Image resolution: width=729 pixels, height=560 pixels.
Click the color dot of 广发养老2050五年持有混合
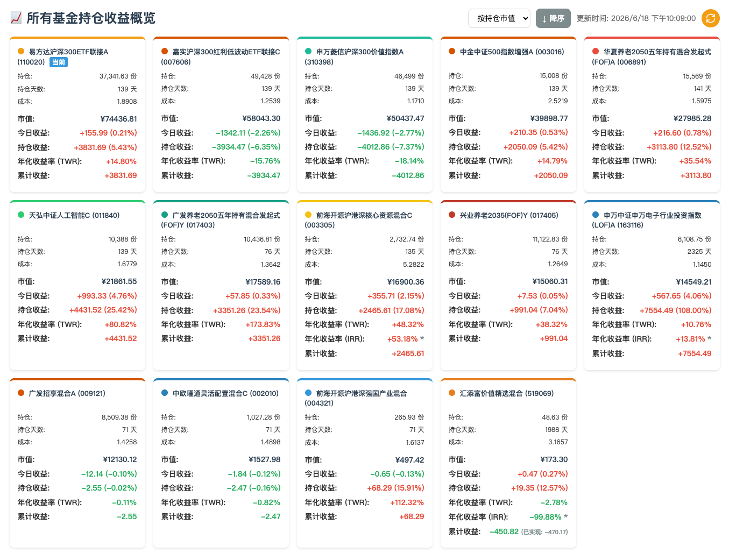click(165, 215)
